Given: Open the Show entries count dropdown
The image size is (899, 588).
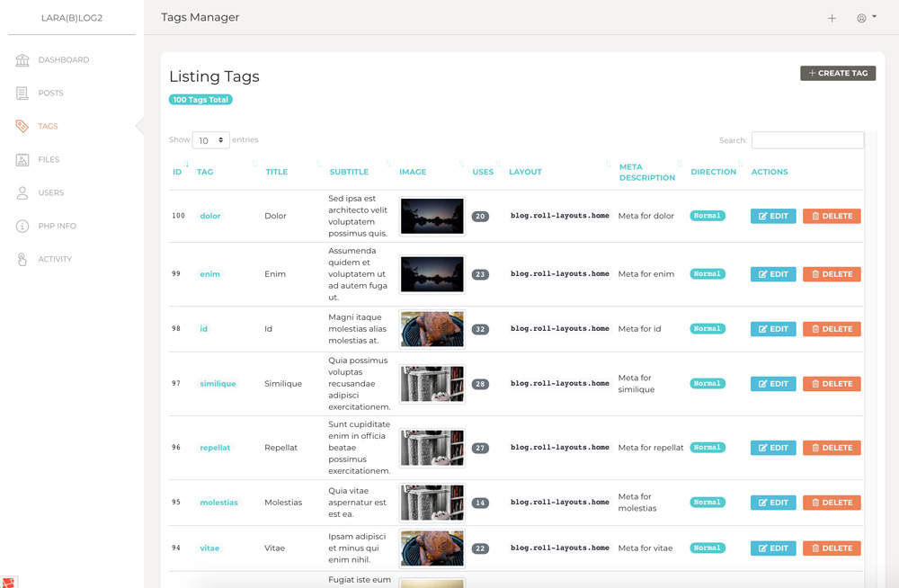Looking at the screenshot, I should coord(210,140).
